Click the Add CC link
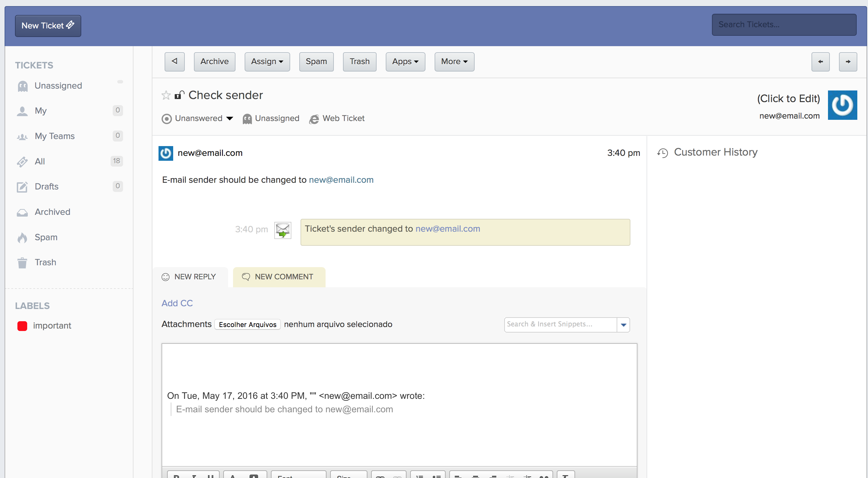The image size is (868, 478). (177, 303)
